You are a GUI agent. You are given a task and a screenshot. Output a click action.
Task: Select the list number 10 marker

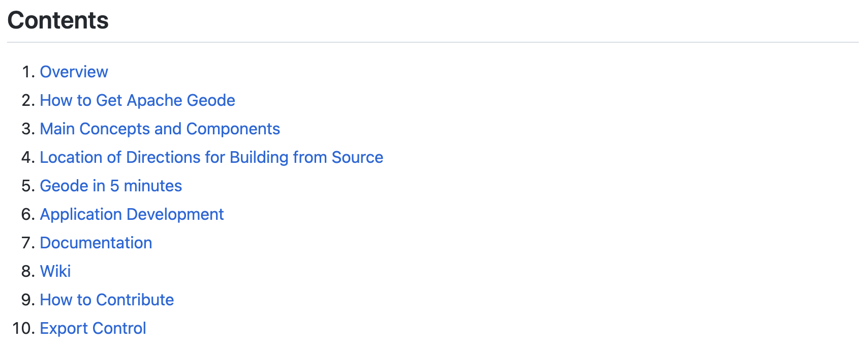pyautogui.click(x=23, y=328)
